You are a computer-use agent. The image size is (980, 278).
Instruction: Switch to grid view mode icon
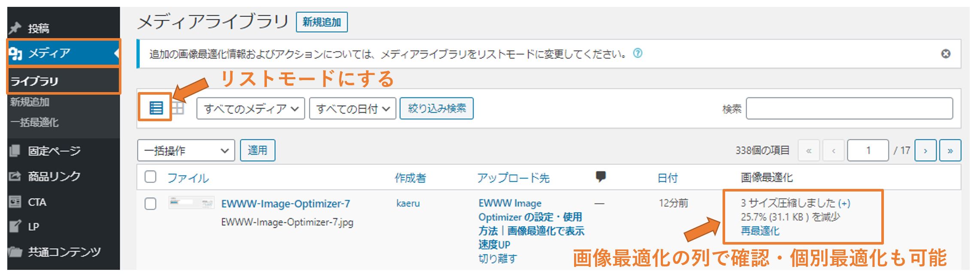(178, 108)
